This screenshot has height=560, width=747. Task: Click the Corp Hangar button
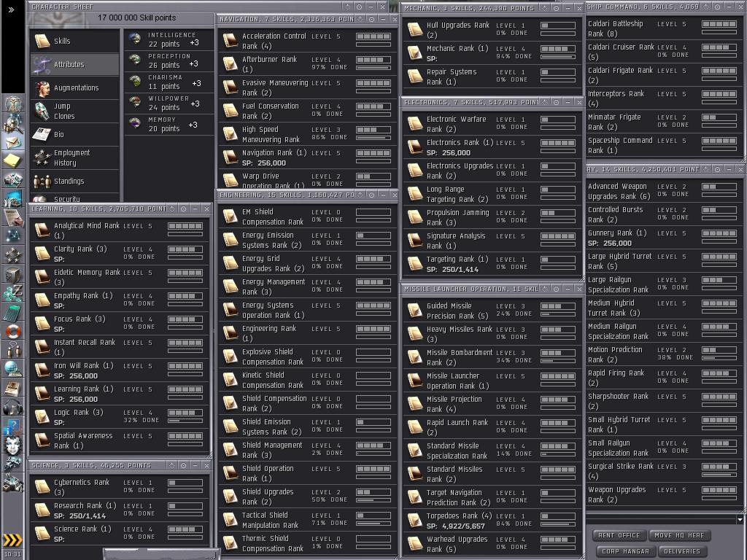[625, 551]
